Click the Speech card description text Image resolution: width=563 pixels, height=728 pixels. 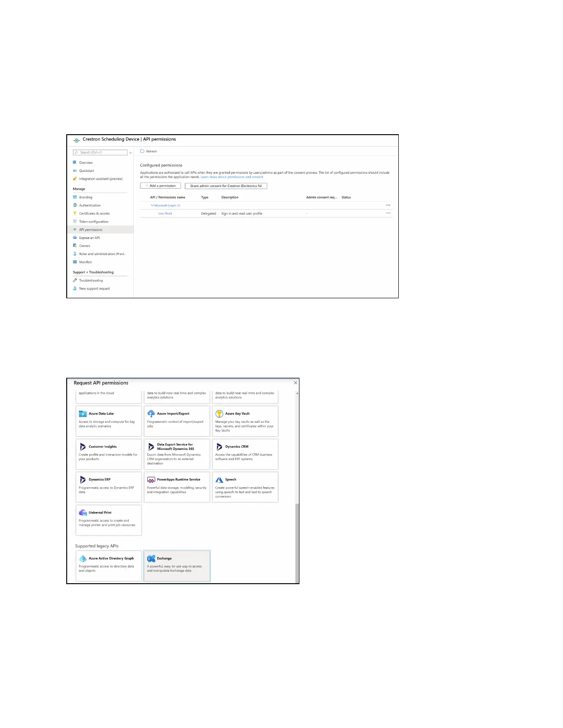tap(245, 492)
